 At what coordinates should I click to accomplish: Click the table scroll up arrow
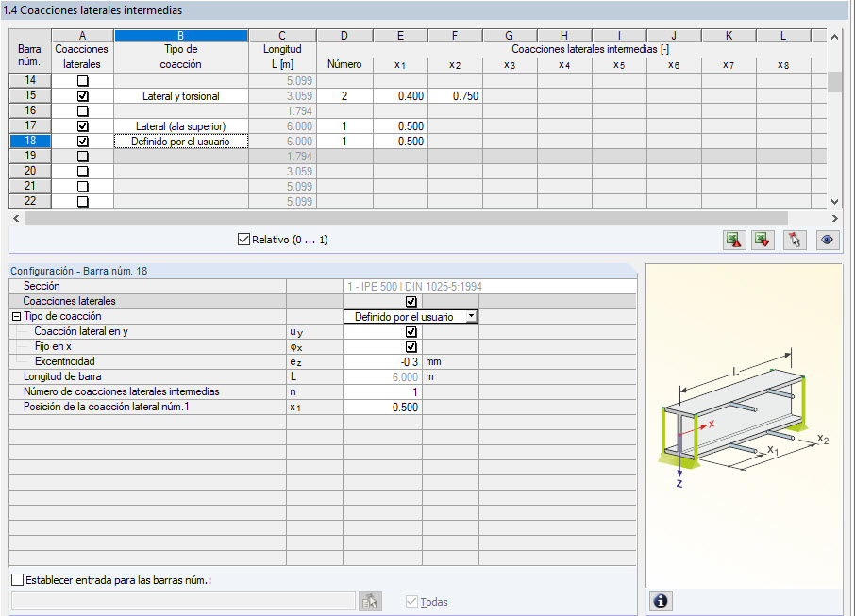[834, 37]
